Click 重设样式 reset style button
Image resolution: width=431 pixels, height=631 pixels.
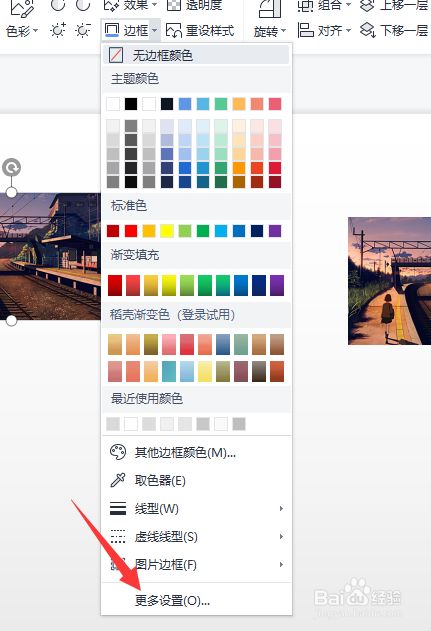coord(200,31)
